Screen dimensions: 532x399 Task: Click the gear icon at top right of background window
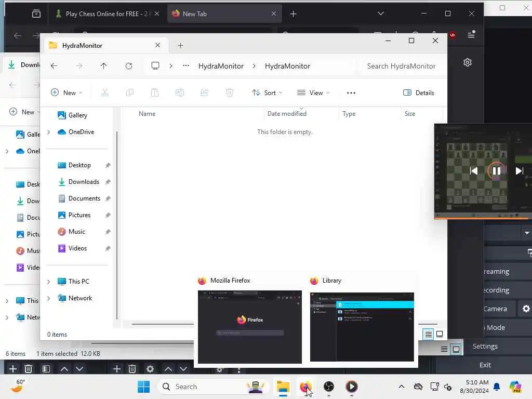tap(468, 62)
